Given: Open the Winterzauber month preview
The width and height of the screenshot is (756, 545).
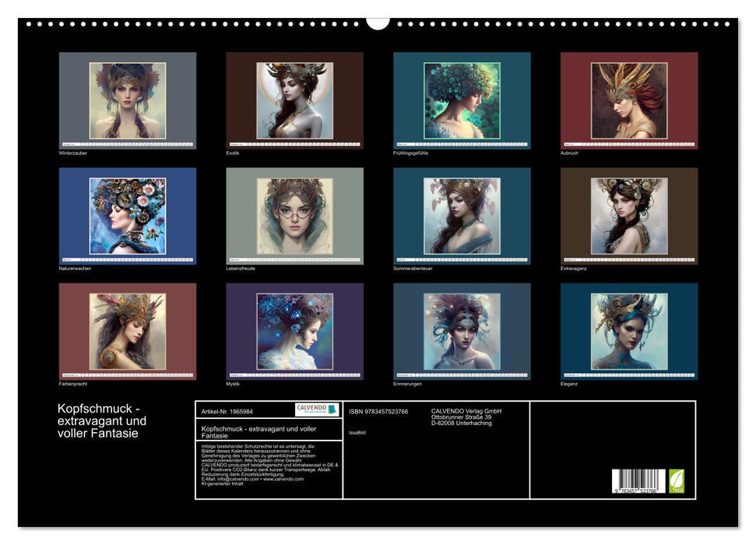Looking at the screenshot, I should (126, 100).
